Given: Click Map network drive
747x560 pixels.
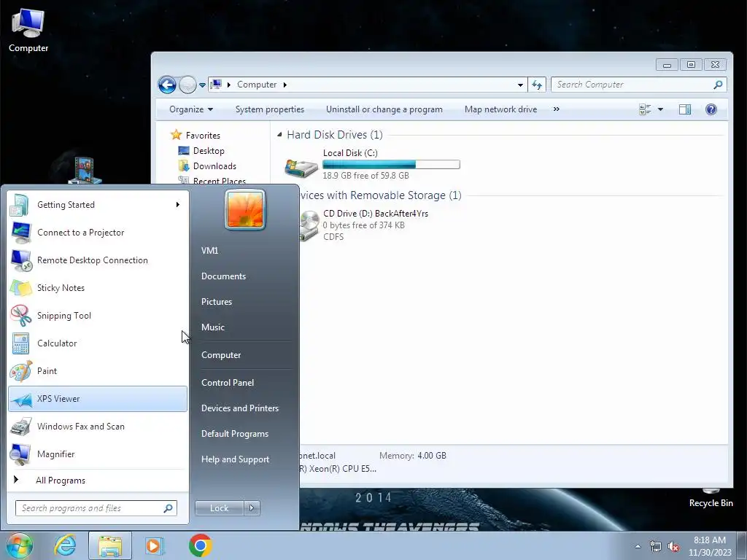Looking at the screenshot, I should click(x=500, y=109).
